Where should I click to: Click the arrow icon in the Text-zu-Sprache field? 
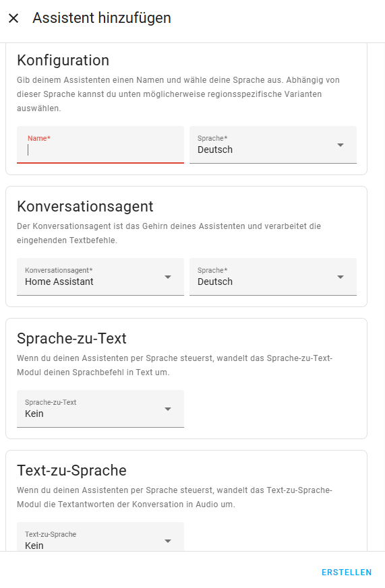tap(168, 541)
